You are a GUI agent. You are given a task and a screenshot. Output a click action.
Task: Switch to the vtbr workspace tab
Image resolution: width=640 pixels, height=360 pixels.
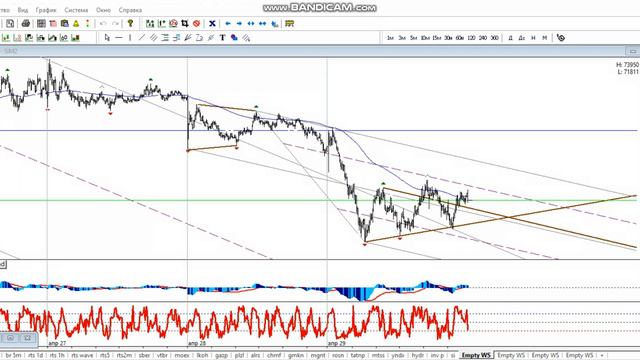[162, 355]
